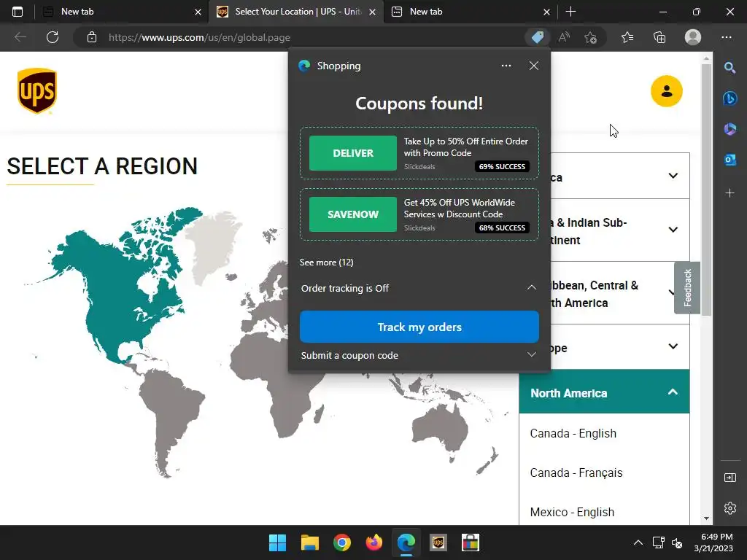Open Bing chat icon in sidebar
The width and height of the screenshot is (747, 560).
(729, 98)
